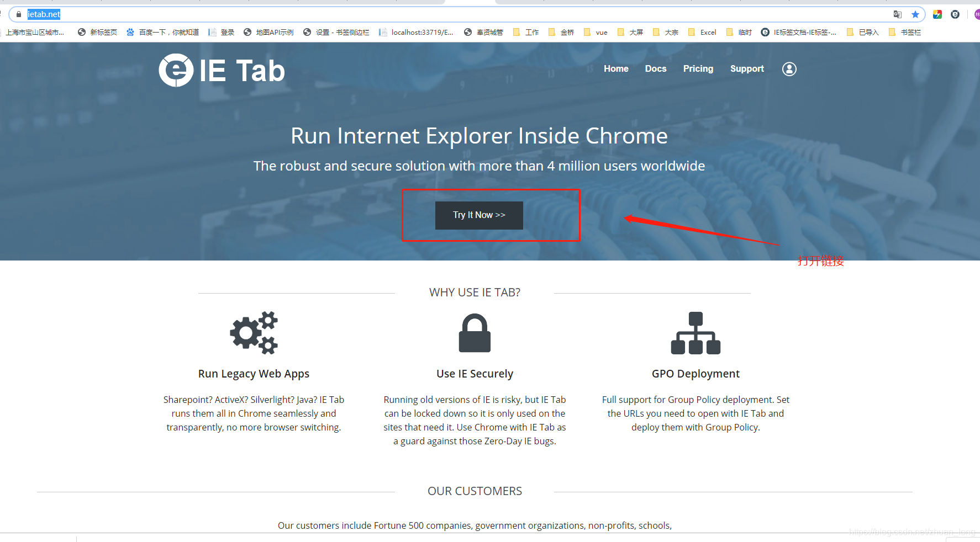Click the translate page icon
The image size is (980, 542).
(898, 14)
